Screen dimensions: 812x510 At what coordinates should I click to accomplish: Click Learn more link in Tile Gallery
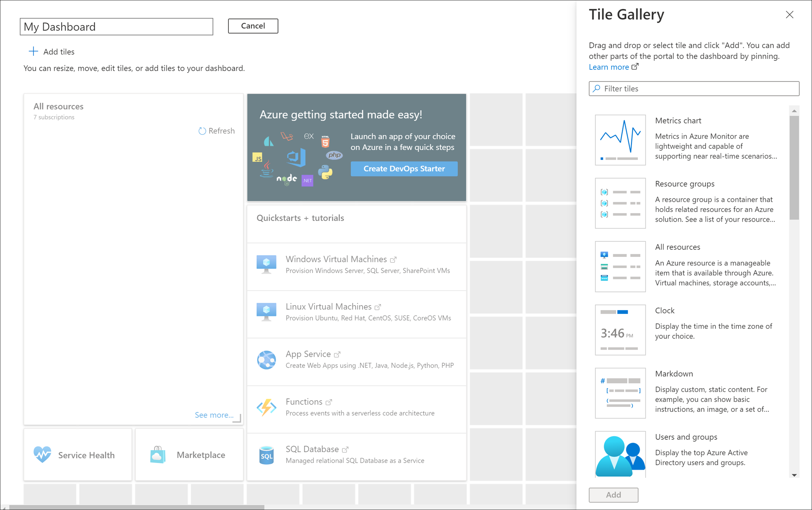tap(608, 67)
